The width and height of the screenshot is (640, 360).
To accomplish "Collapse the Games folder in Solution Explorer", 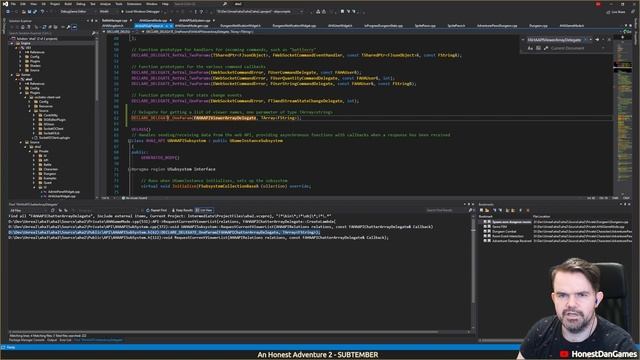I will pos(12,75).
